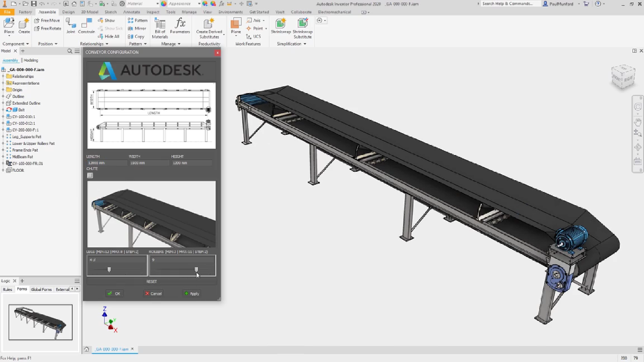
Task: Select the Joint tool in the ribbon
Action: click(x=70, y=25)
